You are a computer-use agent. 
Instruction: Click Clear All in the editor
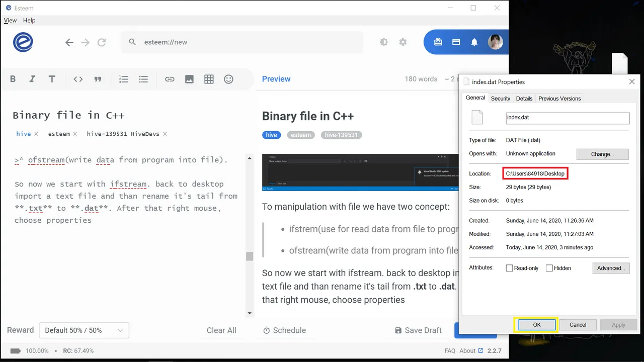point(221,330)
